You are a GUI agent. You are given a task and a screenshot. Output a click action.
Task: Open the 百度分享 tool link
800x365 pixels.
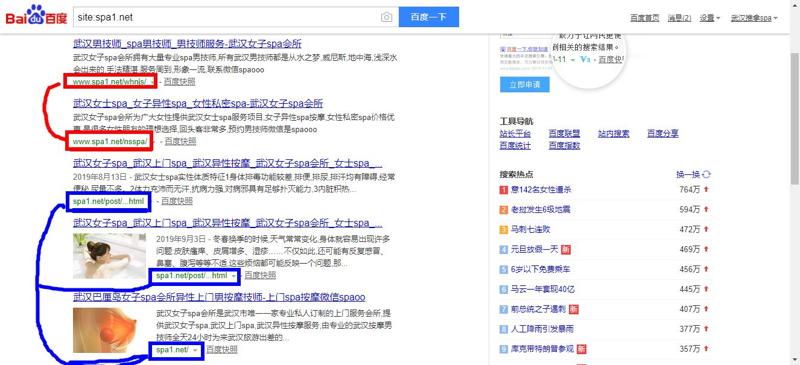point(663,134)
